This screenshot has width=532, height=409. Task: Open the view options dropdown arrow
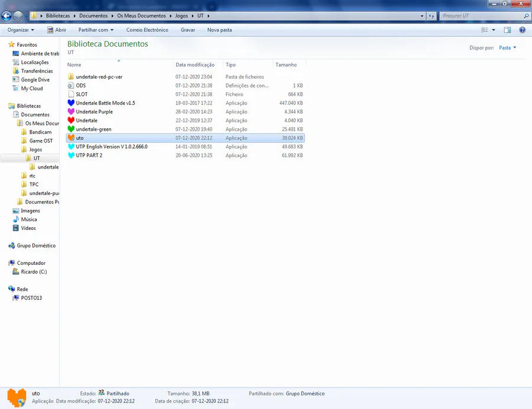494,30
